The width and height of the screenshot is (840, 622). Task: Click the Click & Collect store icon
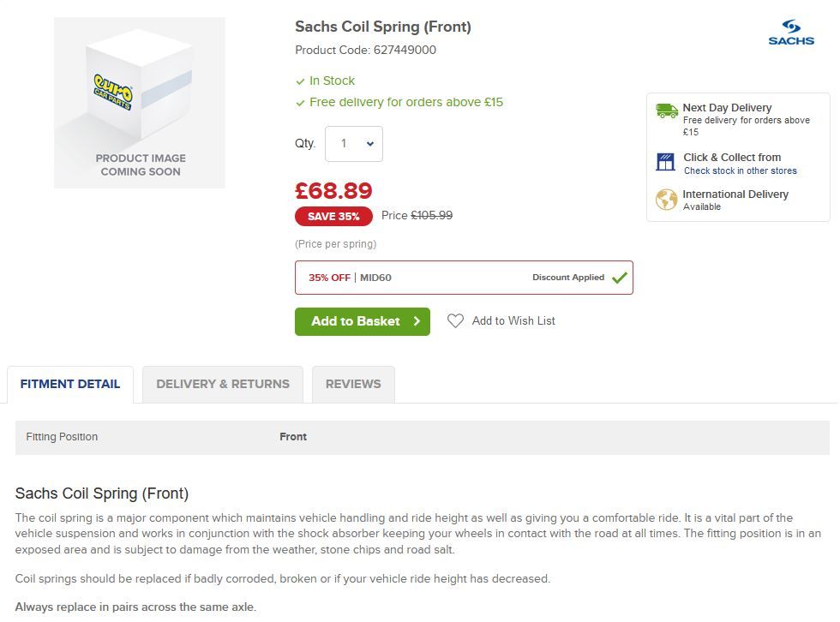[x=666, y=162]
